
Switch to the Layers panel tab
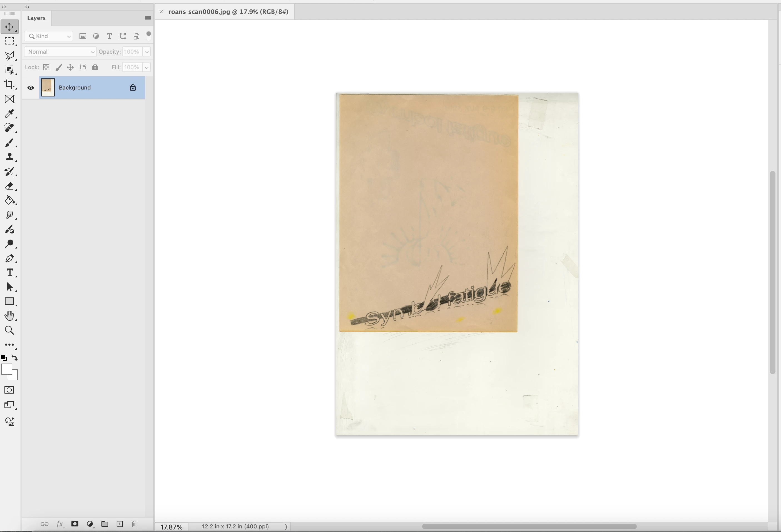pyautogui.click(x=36, y=18)
